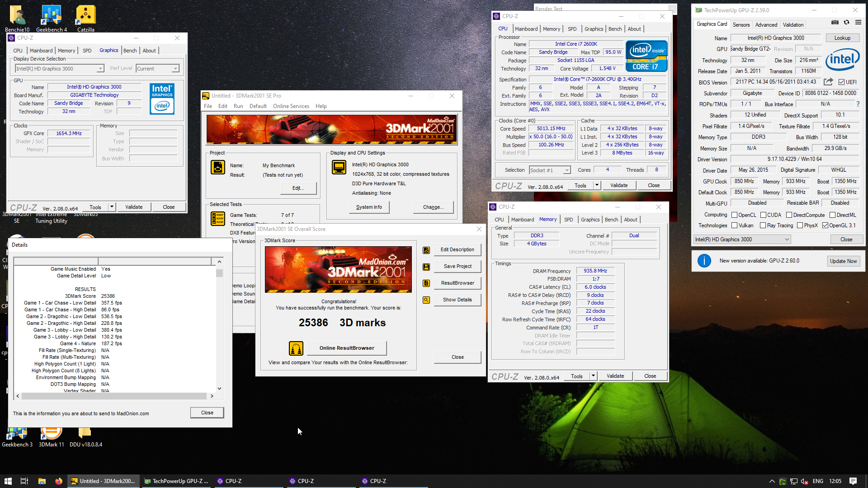
Task: Click the volume icon in the system tray
Action: click(805, 481)
